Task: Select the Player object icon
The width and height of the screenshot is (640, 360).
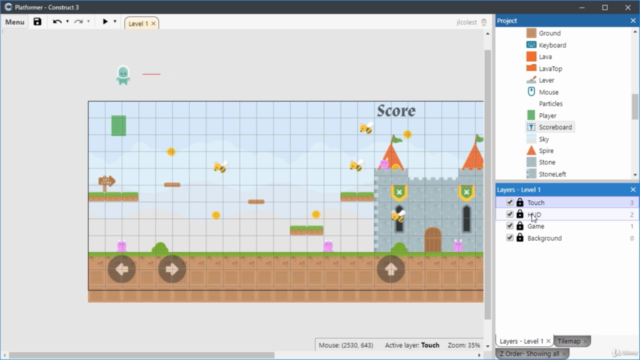Action: 531,116
